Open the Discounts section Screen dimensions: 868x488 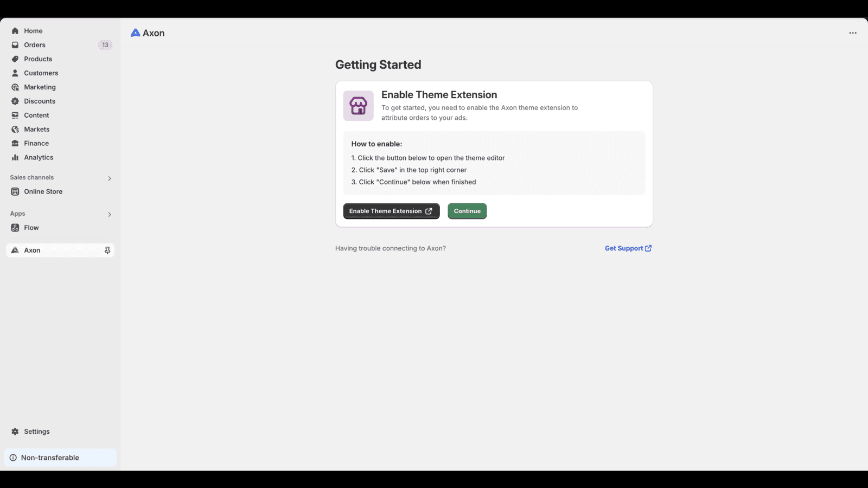[39, 101]
